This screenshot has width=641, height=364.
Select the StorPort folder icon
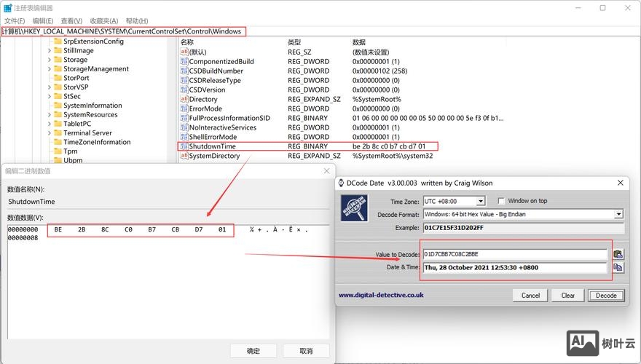click(x=58, y=78)
